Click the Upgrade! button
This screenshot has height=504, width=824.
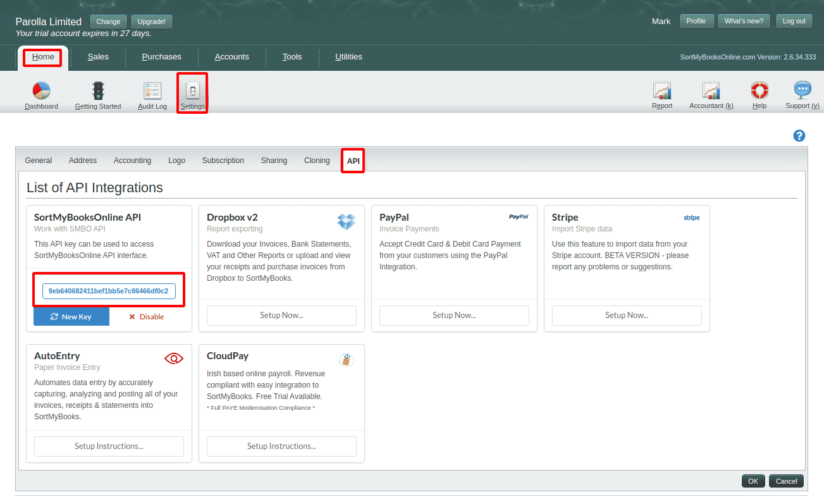tap(152, 22)
